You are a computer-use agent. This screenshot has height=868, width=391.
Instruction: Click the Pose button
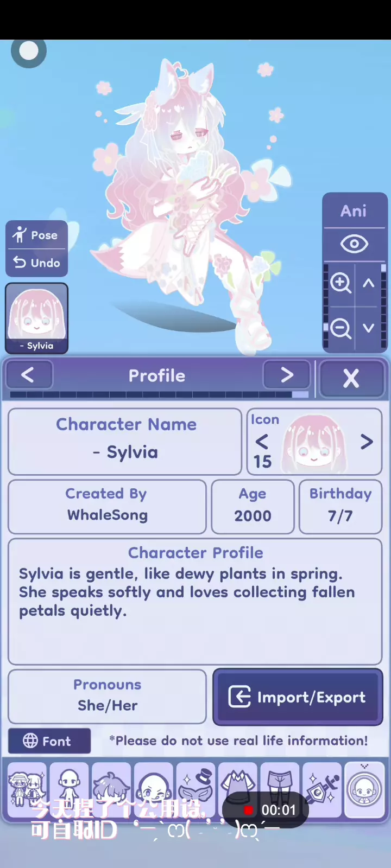(37, 235)
